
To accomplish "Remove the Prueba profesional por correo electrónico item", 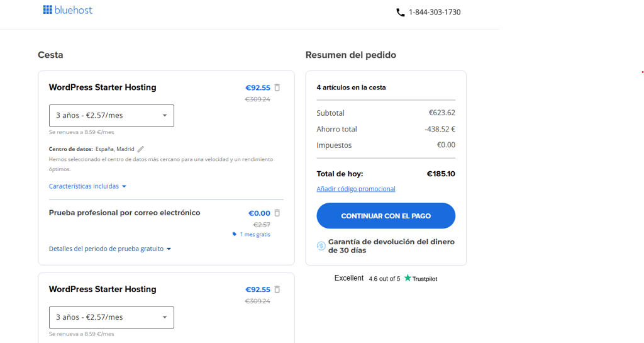I will coord(277,213).
